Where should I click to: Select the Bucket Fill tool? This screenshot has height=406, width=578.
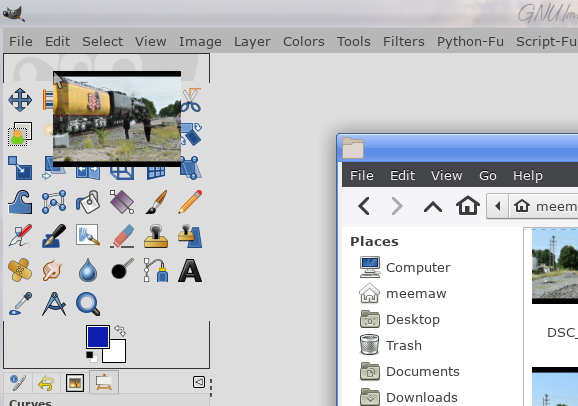[x=88, y=202]
